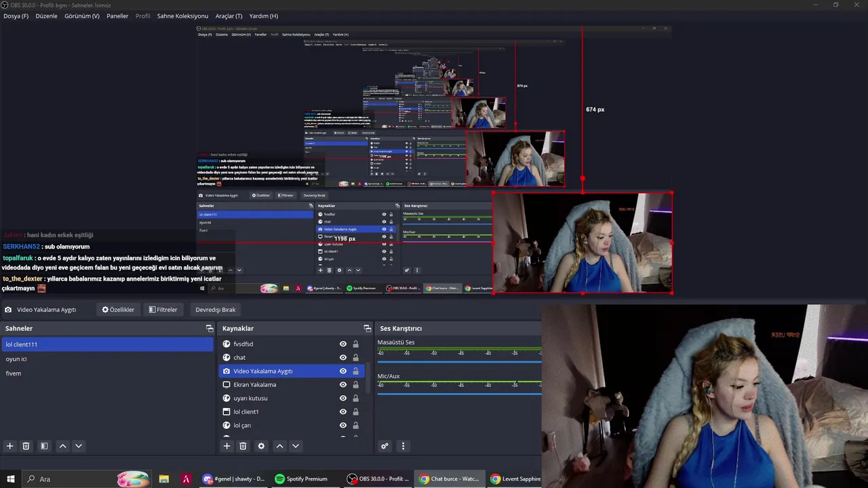The width and height of the screenshot is (868, 488).
Task: Select the chat source row
Action: pos(292,358)
